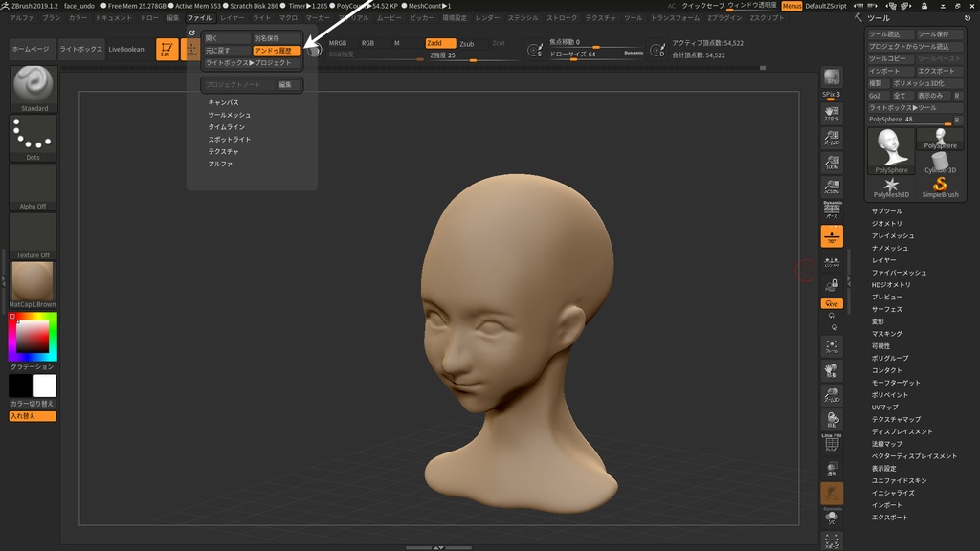
Task: Click the フレーム frame icon
Action: pyautogui.click(x=832, y=345)
